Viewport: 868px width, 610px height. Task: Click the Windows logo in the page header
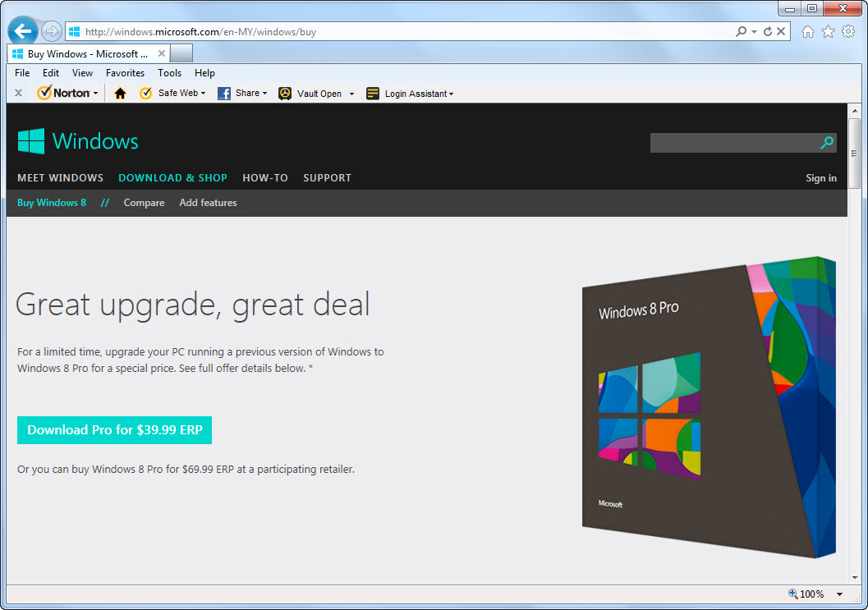click(30, 141)
